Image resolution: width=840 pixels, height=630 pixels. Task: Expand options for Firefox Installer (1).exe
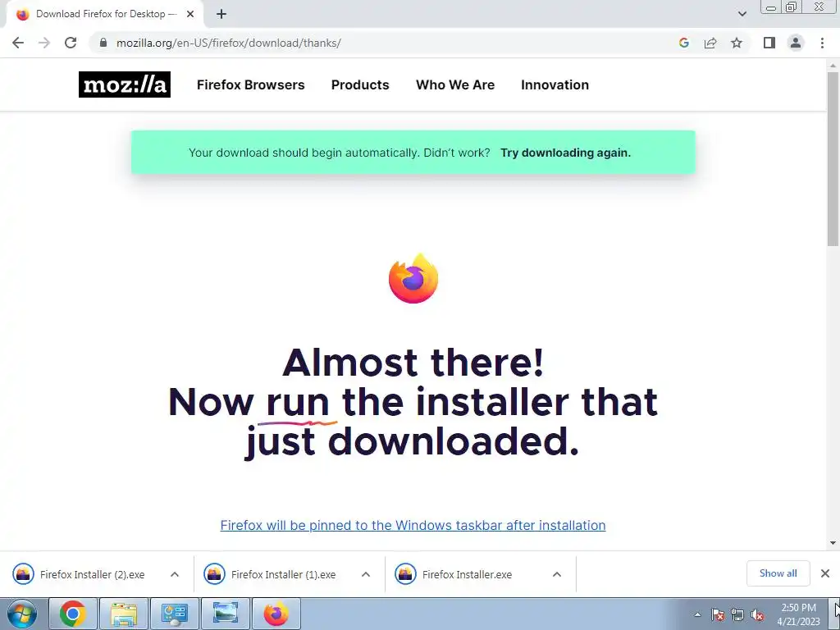pos(366,574)
